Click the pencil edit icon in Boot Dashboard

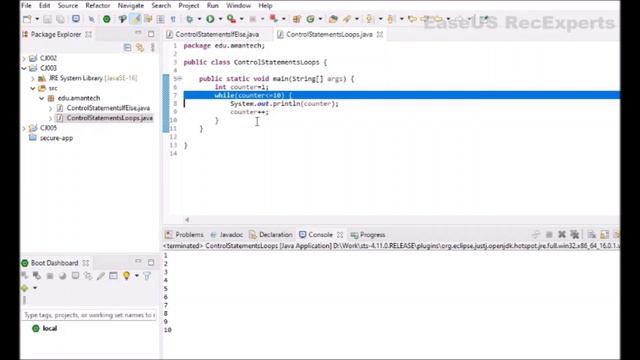point(101,276)
